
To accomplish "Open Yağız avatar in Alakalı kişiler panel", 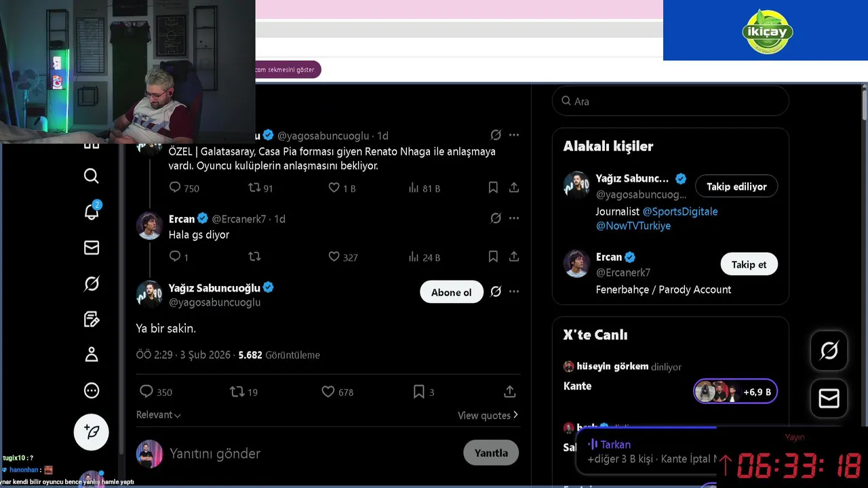I will point(576,185).
